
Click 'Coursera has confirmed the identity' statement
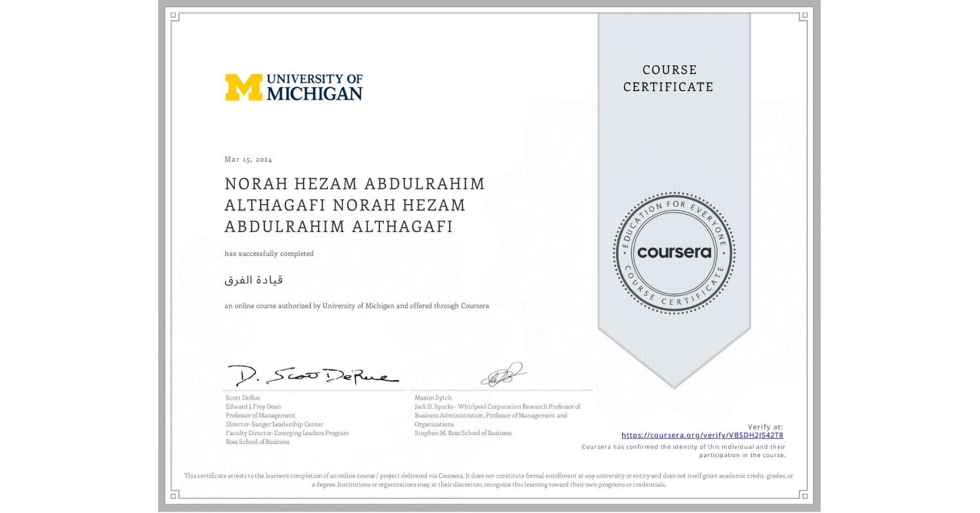pyautogui.click(x=684, y=451)
